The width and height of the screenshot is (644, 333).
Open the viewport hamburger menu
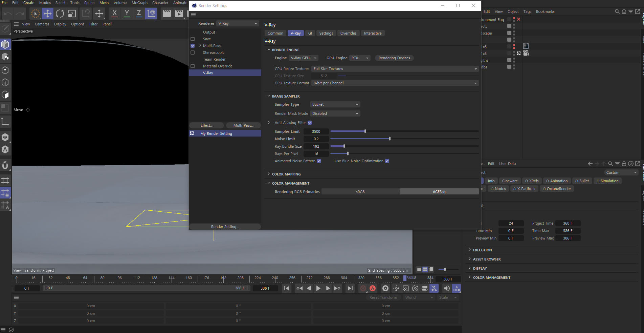click(x=16, y=24)
